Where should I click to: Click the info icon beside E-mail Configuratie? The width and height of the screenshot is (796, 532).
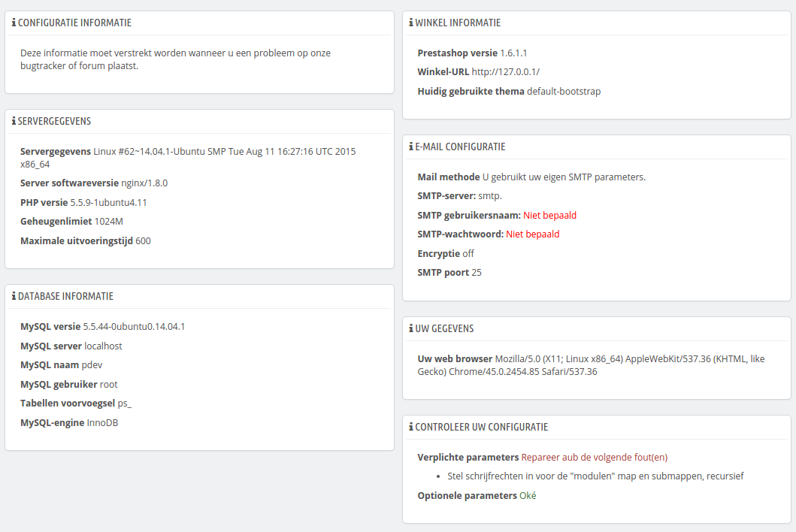pyautogui.click(x=411, y=147)
